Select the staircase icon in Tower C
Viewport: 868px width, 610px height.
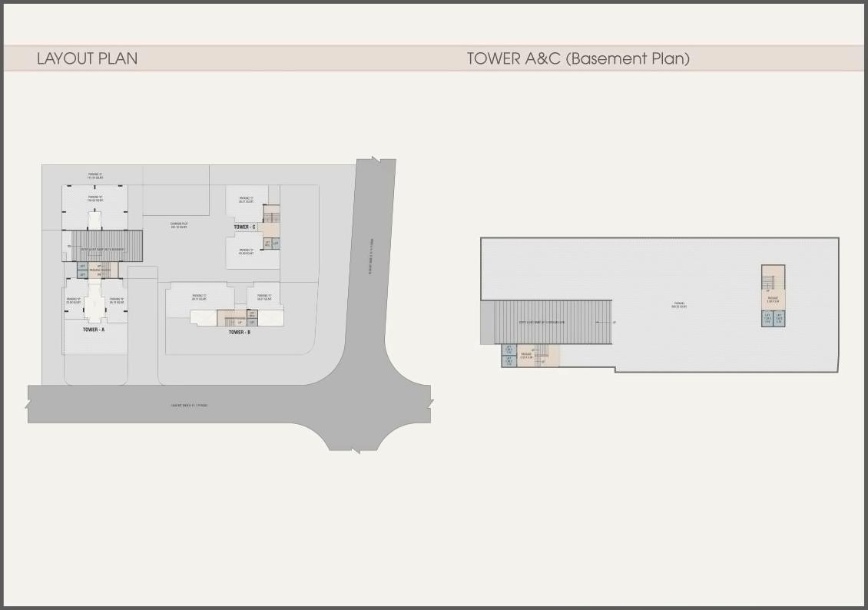[x=272, y=217]
